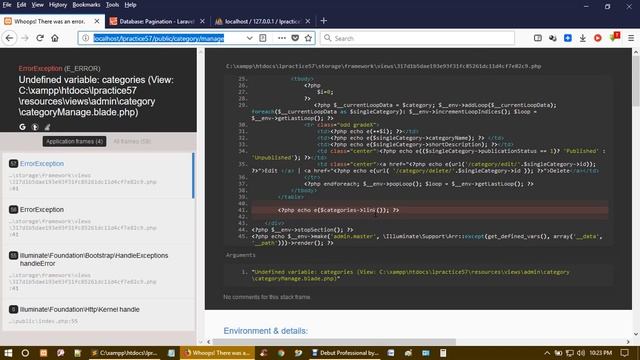Close the Database Pagination Laravel tab
Viewport: 640px width, 360px height.
(x=202, y=21)
